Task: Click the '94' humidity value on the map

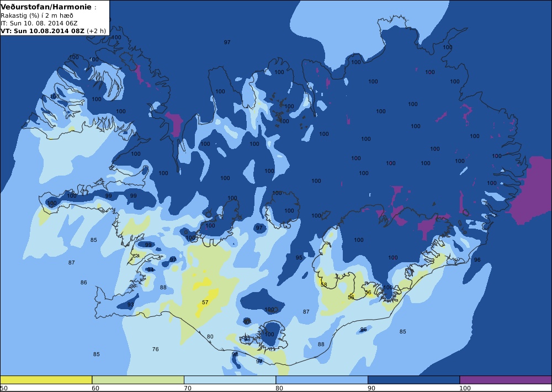Action: pos(150,270)
